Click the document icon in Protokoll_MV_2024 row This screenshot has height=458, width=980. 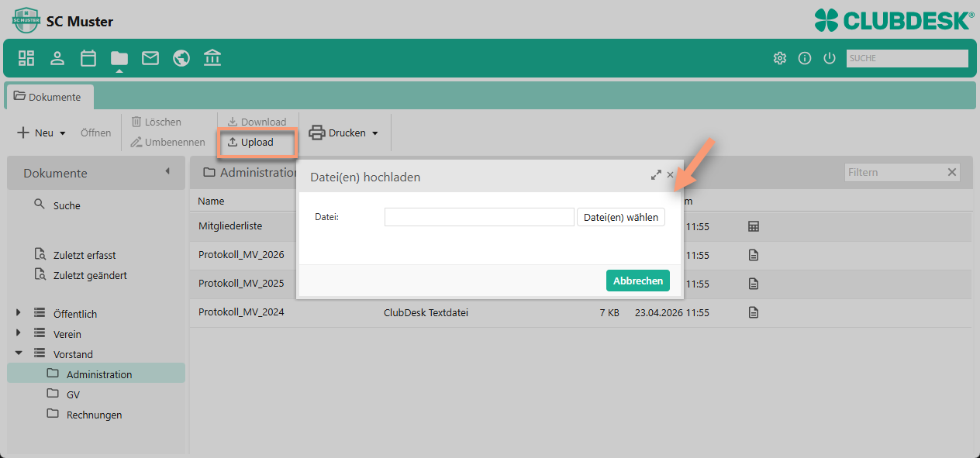[753, 312]
